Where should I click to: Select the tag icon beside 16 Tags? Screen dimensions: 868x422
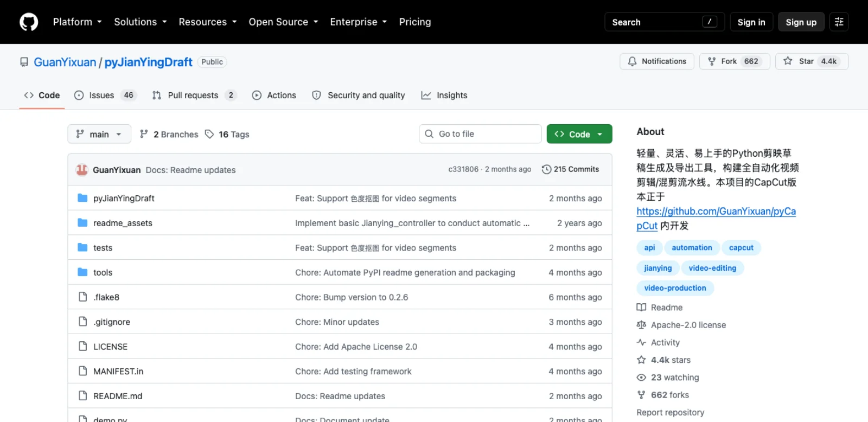pos(209,134)
